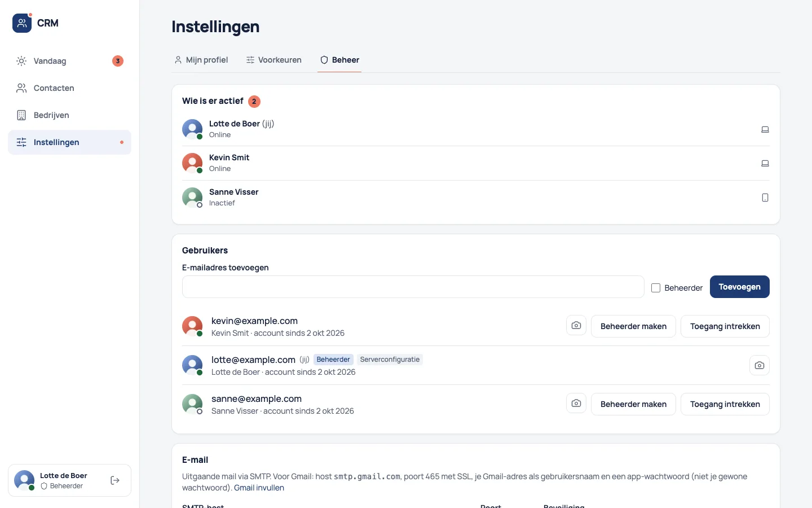The width and height of the screenshot is (812, 508).
Task: Click camera icon for lotte@example.com
Action: click(760, 365)
